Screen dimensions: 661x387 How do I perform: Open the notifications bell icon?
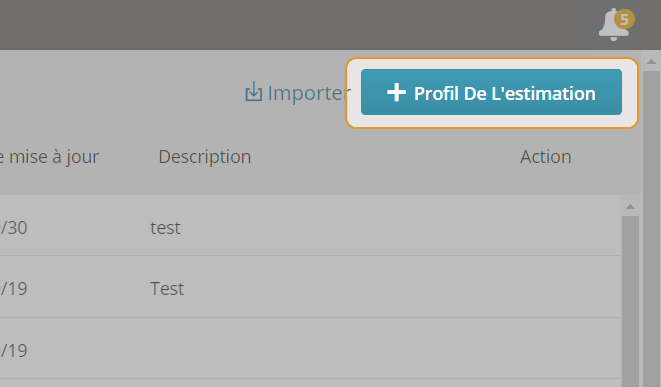pos(613,25)
